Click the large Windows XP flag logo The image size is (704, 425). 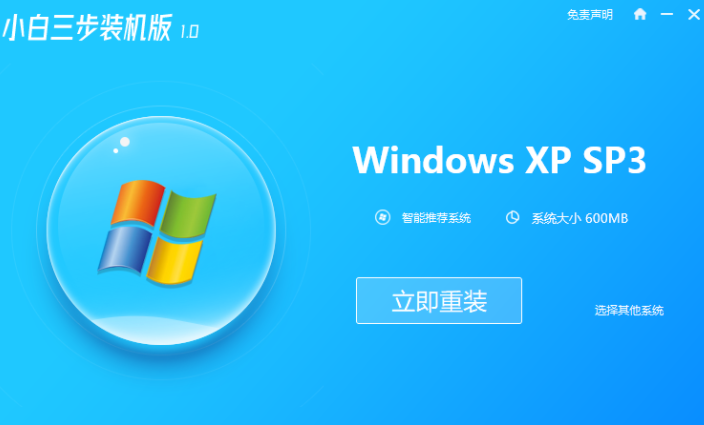[157, 232]
